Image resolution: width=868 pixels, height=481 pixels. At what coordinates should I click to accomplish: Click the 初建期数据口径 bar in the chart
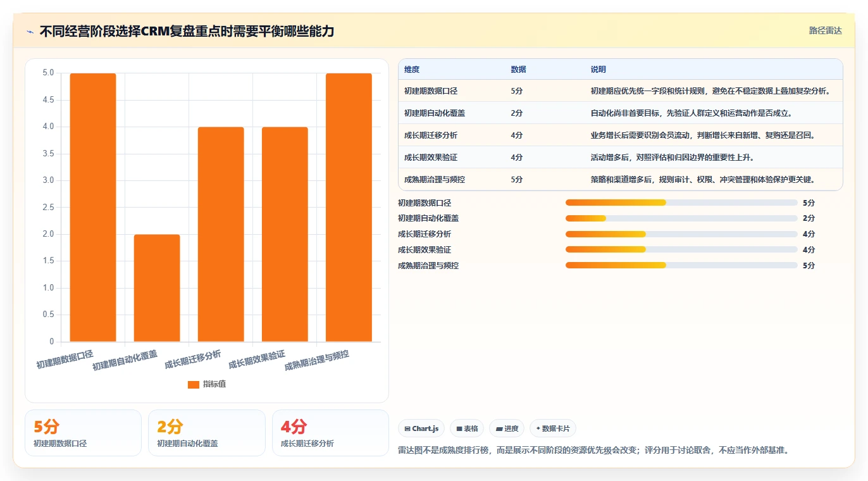(93, 208)
